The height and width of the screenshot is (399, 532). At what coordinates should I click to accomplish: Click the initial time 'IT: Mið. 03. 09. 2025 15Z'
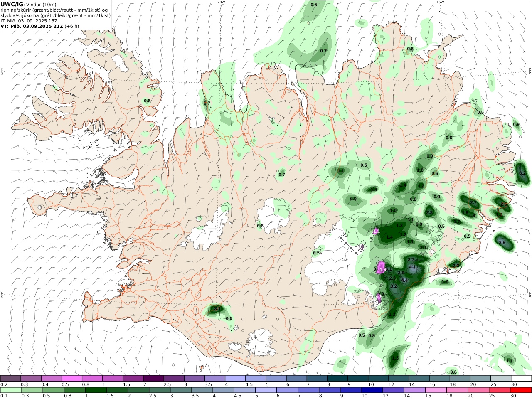29,21
